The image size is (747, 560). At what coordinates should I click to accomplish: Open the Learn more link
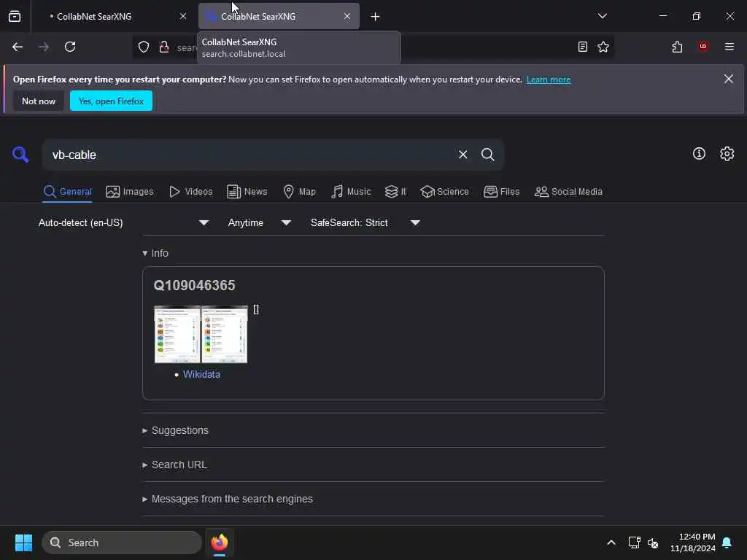tap(549, 79)
